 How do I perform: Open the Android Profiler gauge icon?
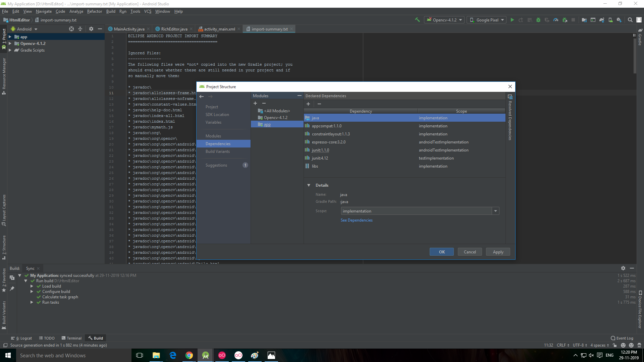point(556,20)
